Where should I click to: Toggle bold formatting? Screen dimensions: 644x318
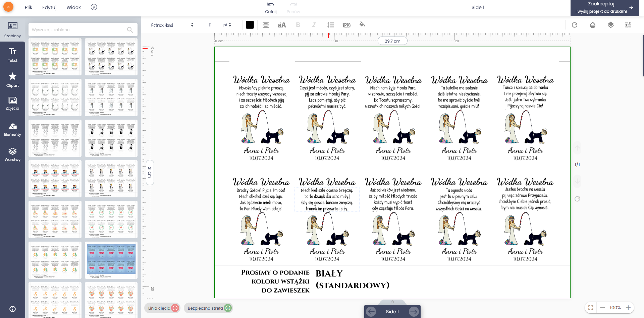298,25
